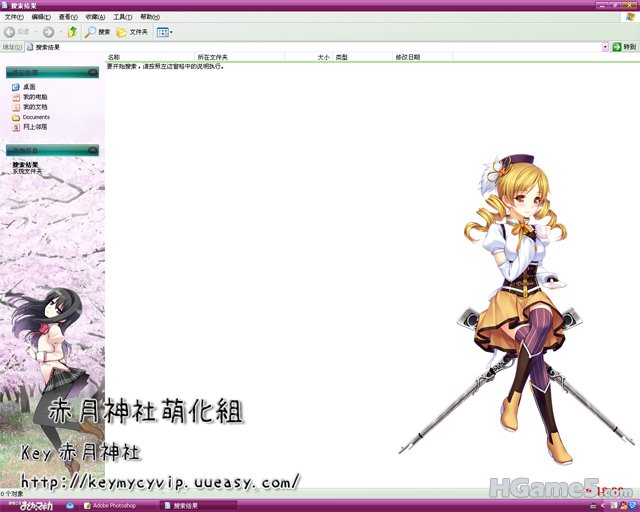Click the search results page icon in address bar

point(30,47)
